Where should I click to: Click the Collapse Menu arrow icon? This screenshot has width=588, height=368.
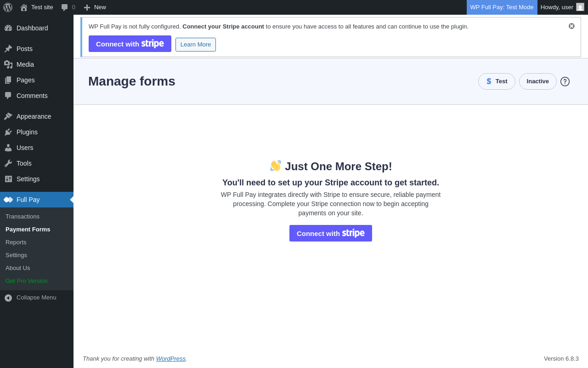click(x=8, y=298)
